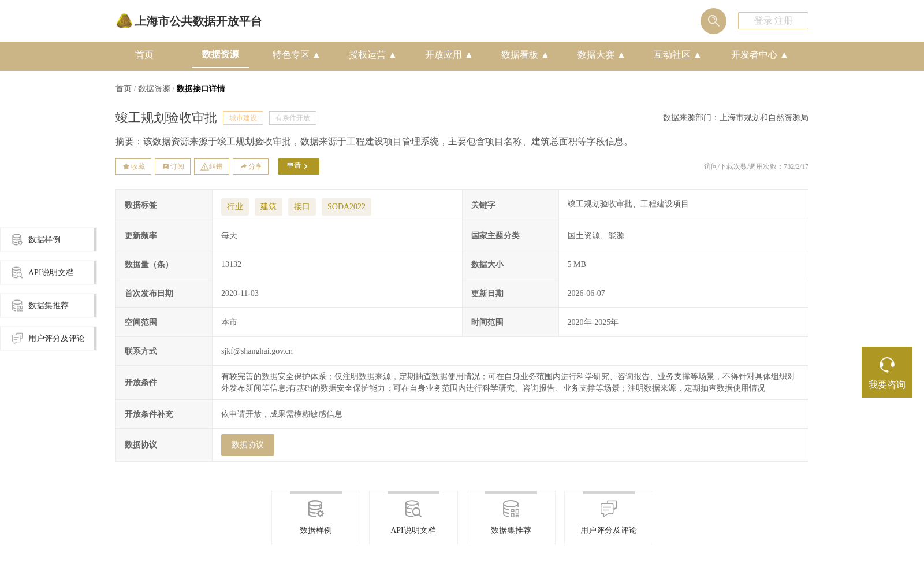Expand the 授权运营 dropdown menu
This screenshot has width=924, height=578.
372,55
